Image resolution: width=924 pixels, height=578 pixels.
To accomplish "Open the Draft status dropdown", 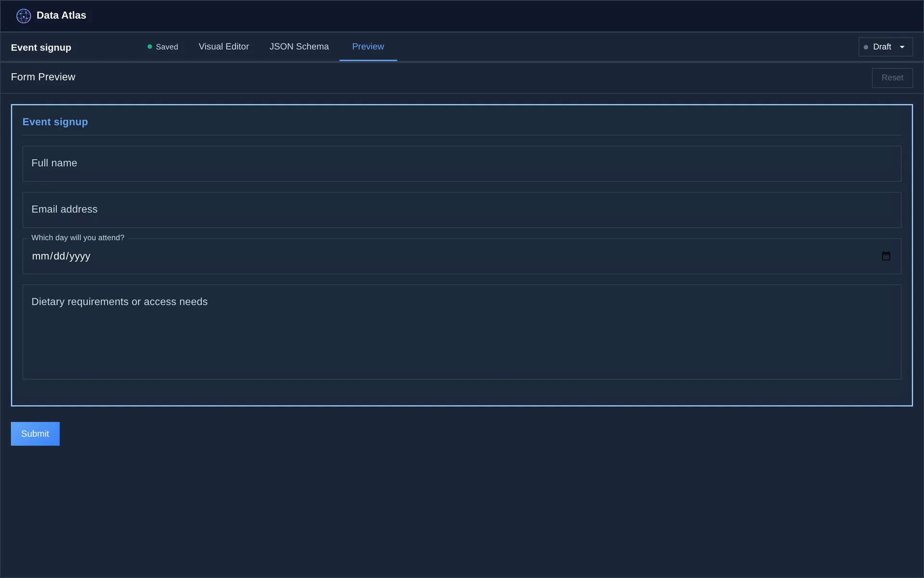I will [x=885, y=47].
